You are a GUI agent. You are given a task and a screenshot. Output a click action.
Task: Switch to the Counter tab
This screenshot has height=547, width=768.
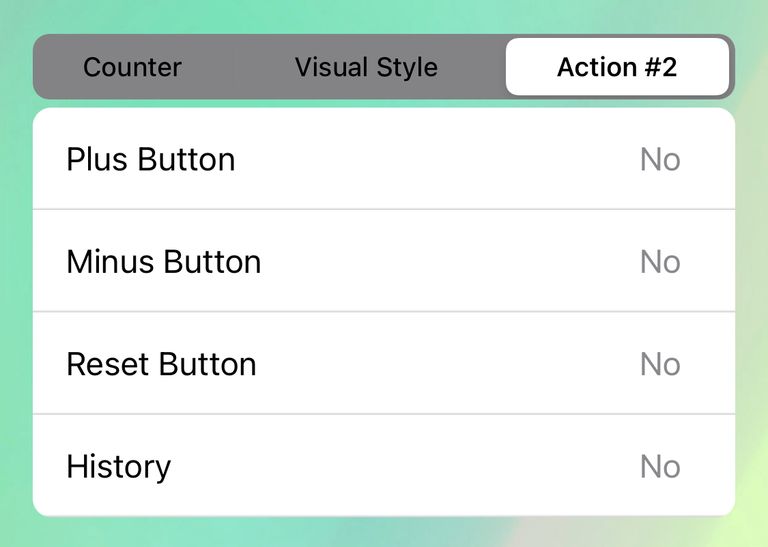coord(132,67)
